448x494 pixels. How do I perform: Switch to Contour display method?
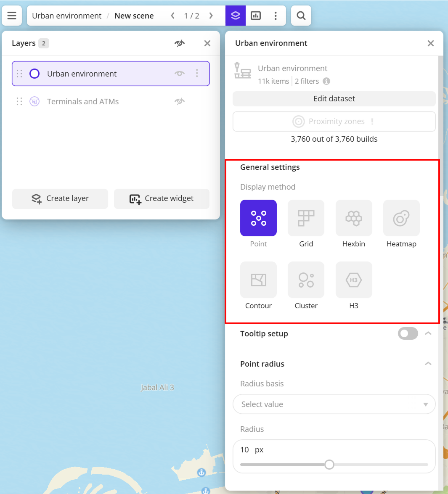click(x=258, y=280)
